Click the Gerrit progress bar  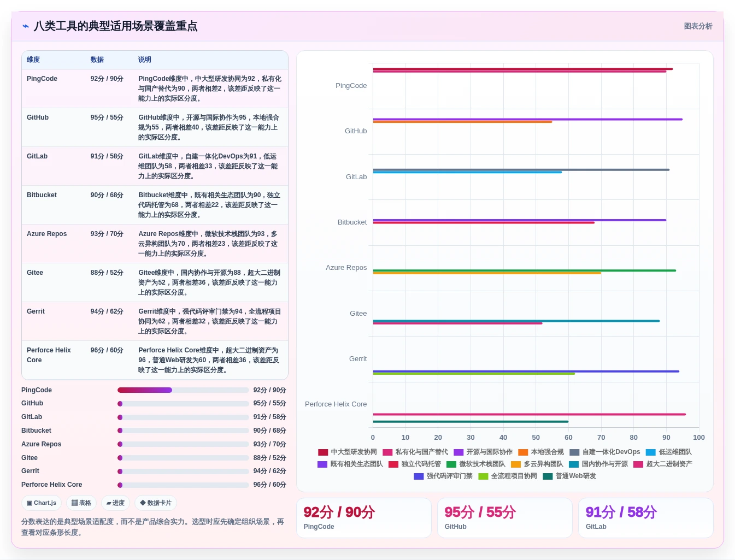pyautogui.click(x=183, y=471)
